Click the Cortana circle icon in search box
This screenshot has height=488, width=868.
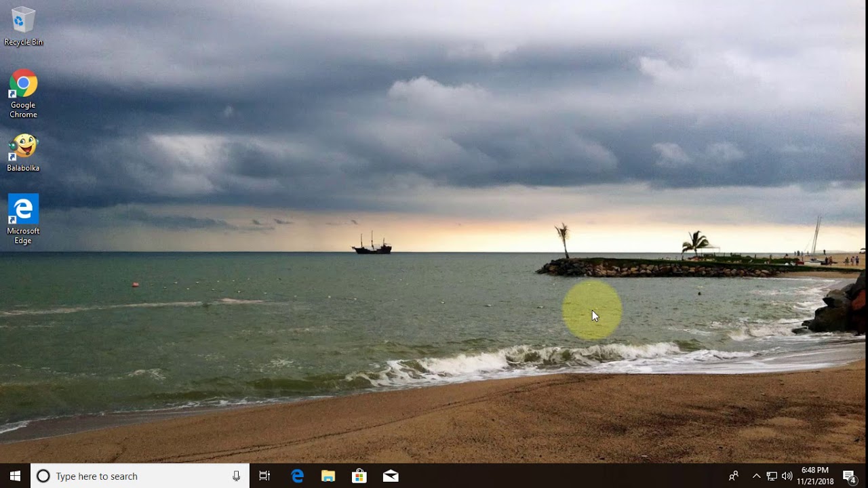pyautogui.click(x=43, y=476)
